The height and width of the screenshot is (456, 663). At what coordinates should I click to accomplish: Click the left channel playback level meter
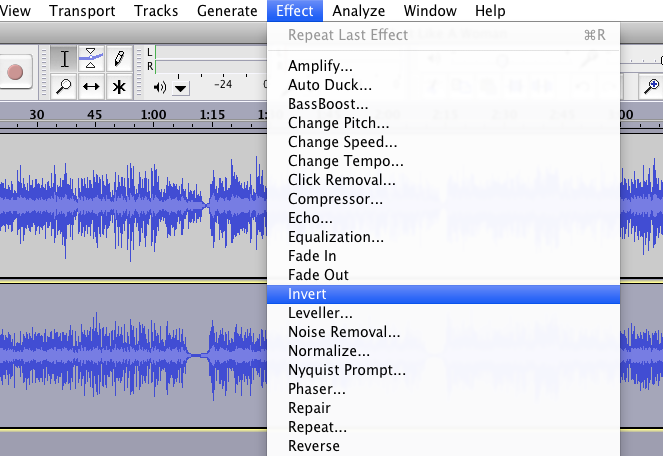pos(211,52)
